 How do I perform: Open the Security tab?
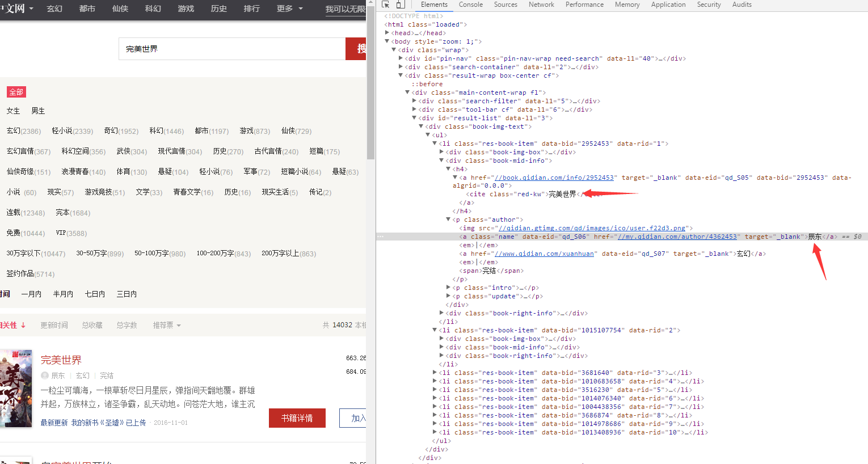pos(709,5)
